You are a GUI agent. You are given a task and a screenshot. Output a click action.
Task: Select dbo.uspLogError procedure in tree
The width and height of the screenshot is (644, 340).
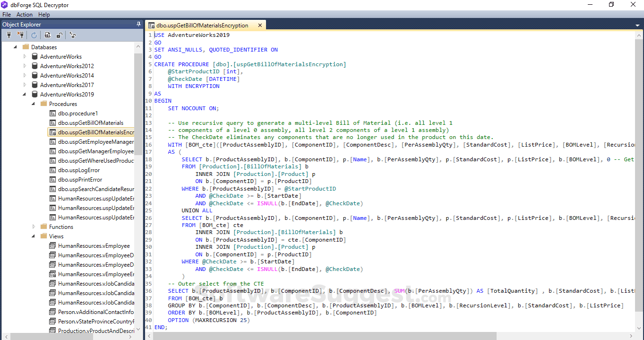point(79,170)
